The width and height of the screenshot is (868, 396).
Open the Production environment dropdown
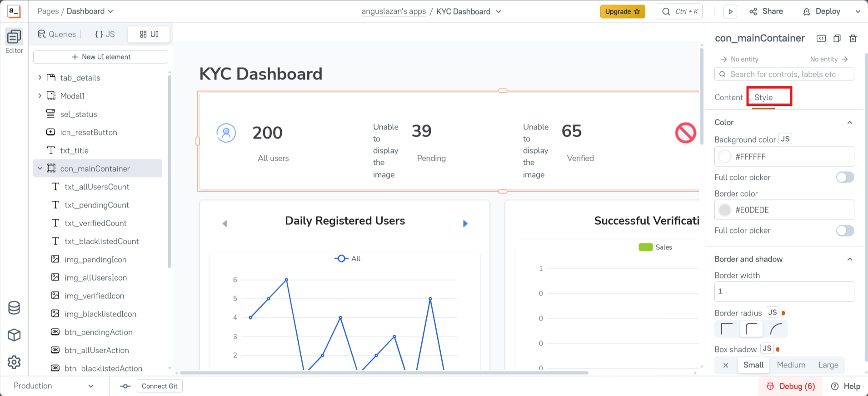click(x=54, y=386)
